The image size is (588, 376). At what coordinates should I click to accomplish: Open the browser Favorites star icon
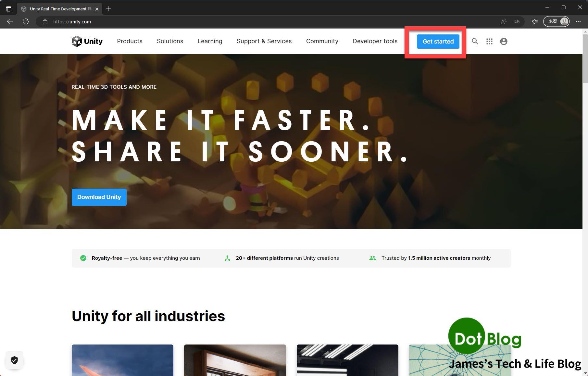click(x=534, y=21)
